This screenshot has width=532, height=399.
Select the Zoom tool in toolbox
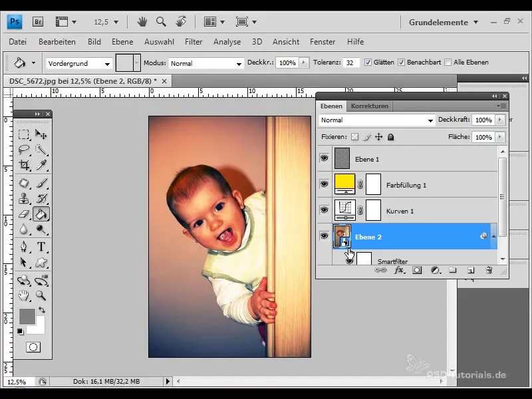[41, 295]
